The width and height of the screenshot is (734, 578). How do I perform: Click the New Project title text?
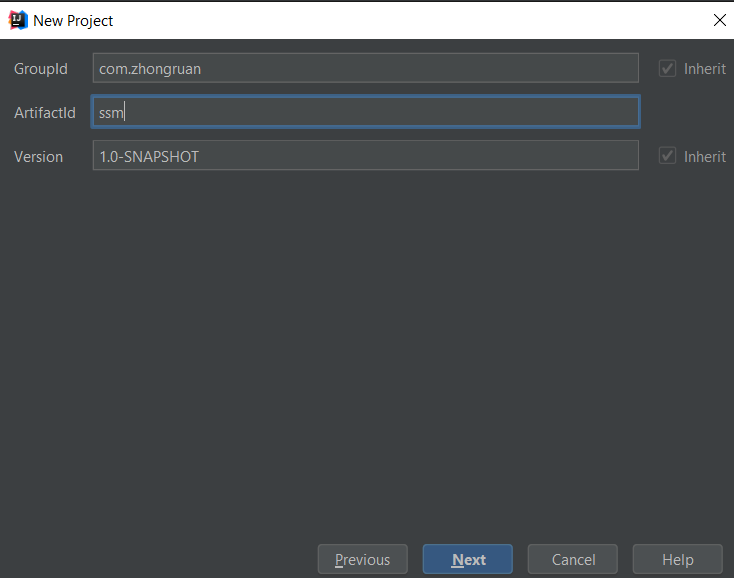pos(73,20)
